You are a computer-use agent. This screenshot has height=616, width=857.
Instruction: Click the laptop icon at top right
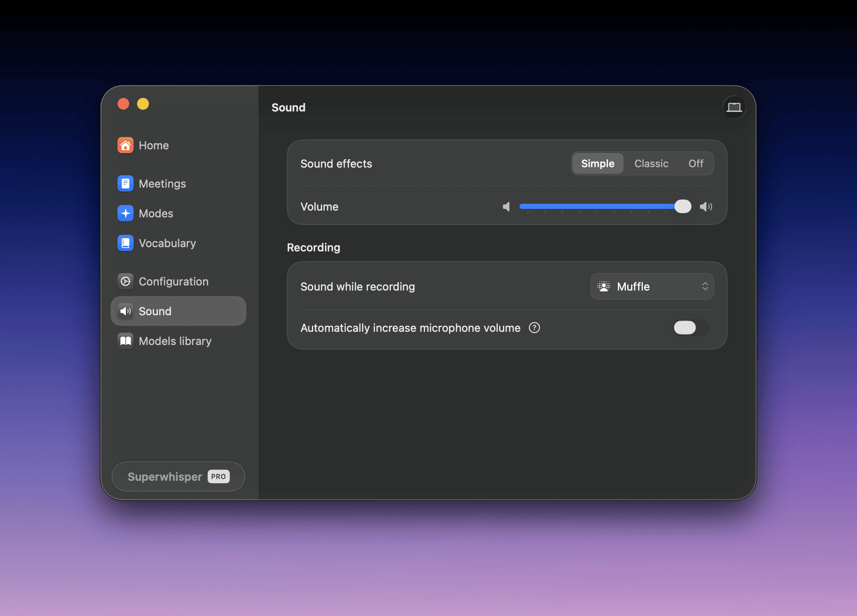(734, 107)
